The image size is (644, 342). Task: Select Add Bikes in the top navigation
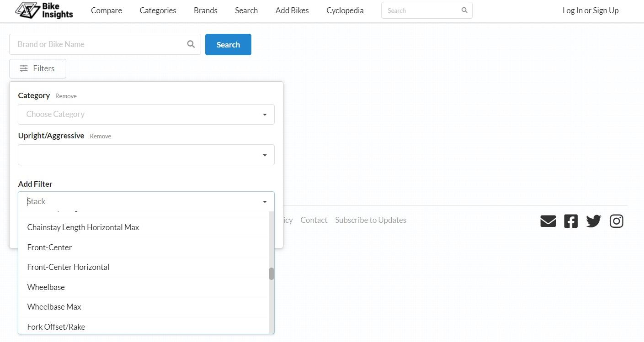292,11
